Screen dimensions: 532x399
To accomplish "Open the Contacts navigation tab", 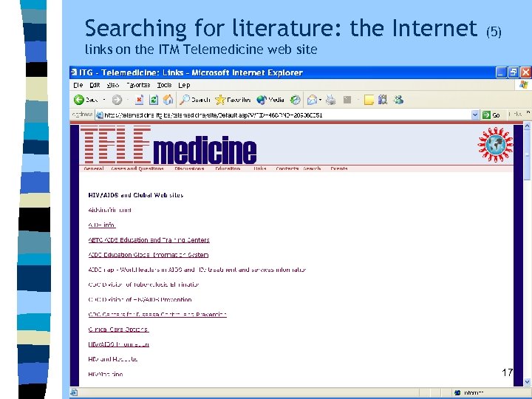I will pos(287,168).
